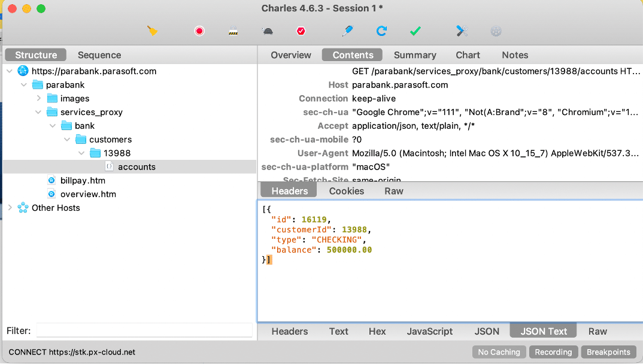Click in the Filter text field
Viewport: 643px width, 364px height.
point(144,330)
